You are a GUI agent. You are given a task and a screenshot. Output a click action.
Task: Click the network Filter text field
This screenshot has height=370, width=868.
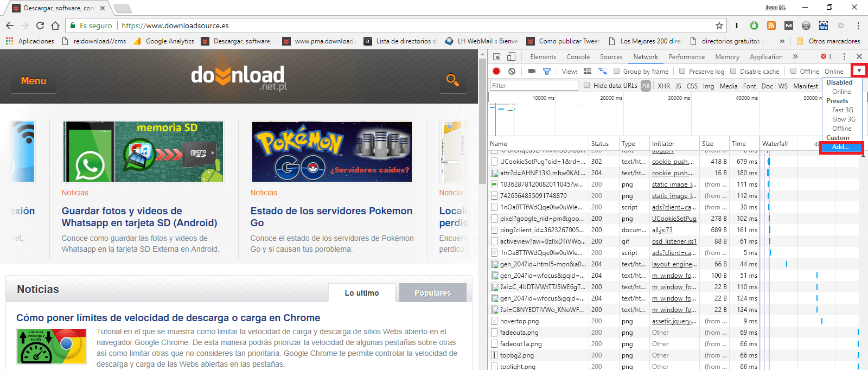coord(534,85)
